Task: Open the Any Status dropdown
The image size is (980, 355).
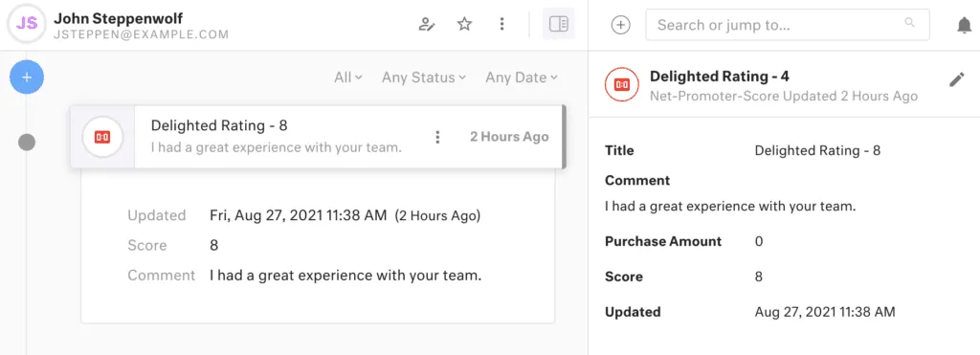Action: click(x=424, y=78)
